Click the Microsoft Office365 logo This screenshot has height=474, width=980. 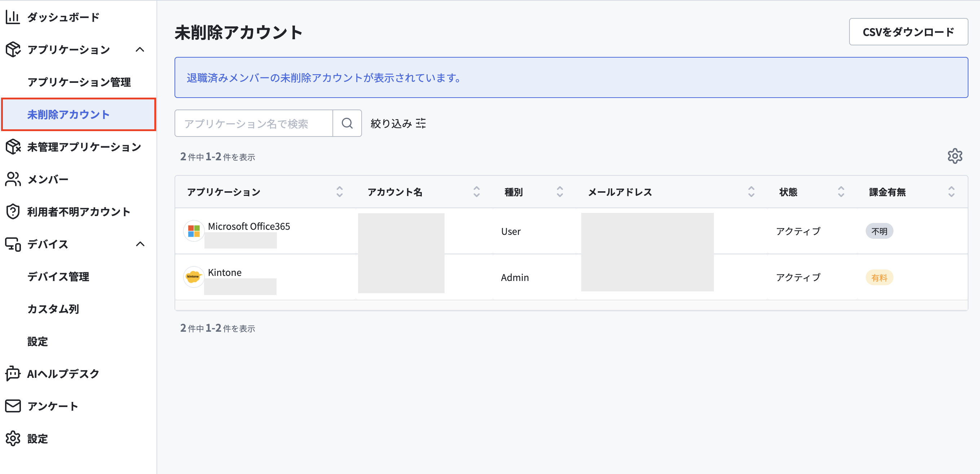[194, 231]
